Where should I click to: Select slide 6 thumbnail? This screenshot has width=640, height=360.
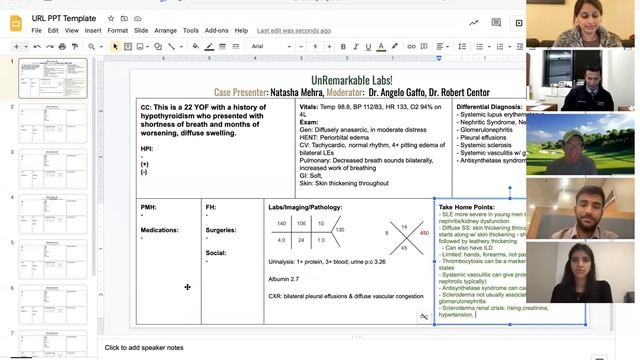(53, 305)
